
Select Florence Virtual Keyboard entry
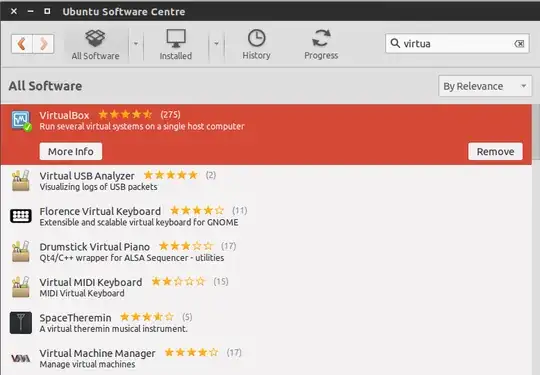266,217
